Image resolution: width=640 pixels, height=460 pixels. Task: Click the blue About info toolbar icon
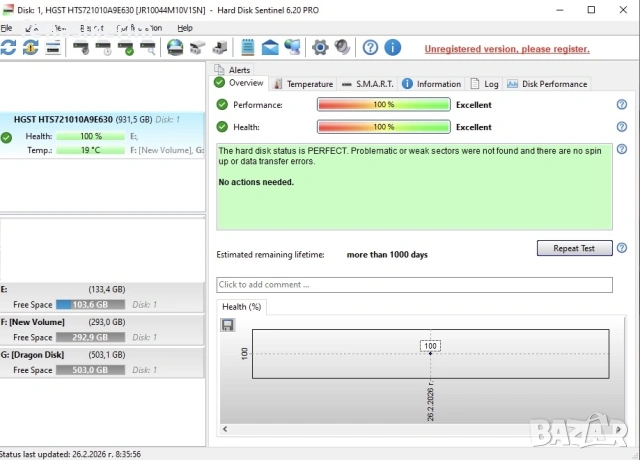[393, 47]
